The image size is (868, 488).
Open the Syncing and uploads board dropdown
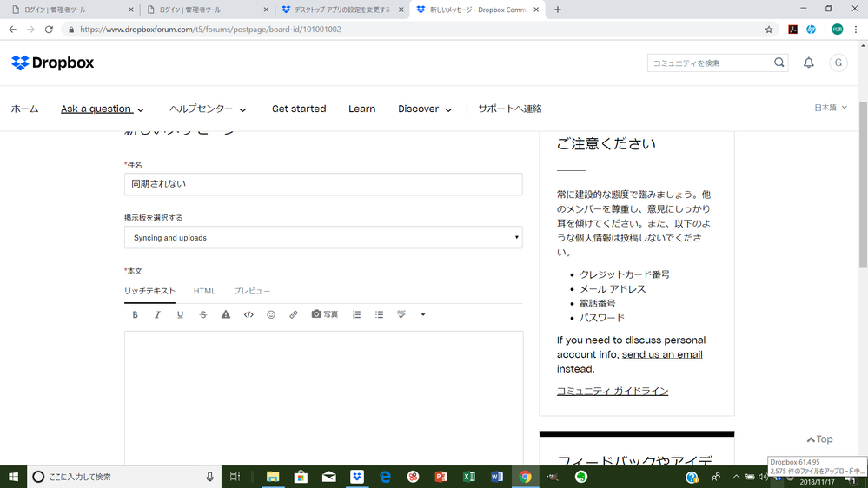pyautogui.click(x=323, y=237)
